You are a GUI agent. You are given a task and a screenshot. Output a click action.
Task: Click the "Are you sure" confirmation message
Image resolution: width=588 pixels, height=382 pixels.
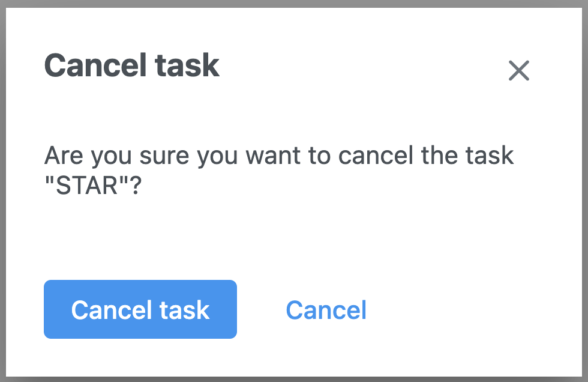point(279,171)
